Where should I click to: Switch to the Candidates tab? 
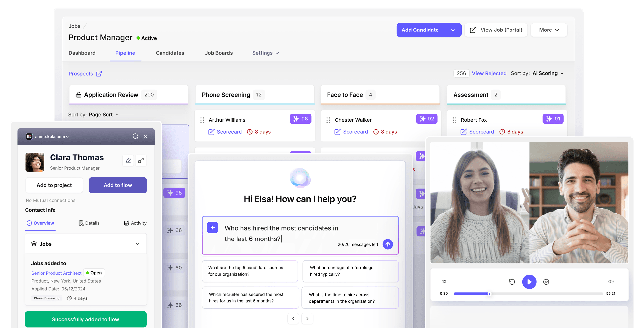tap(170, 53)
